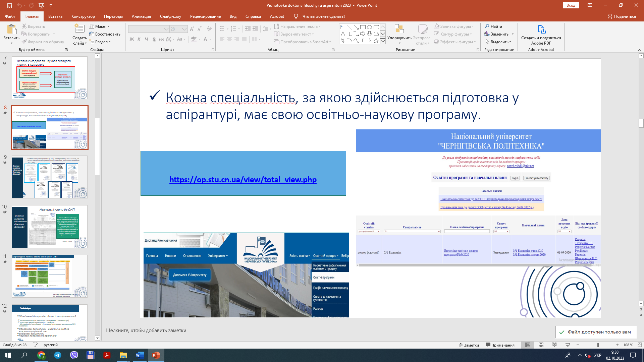Select slide 10 thumbnail
The image size is (644, 362).
(x=50, y=227)
